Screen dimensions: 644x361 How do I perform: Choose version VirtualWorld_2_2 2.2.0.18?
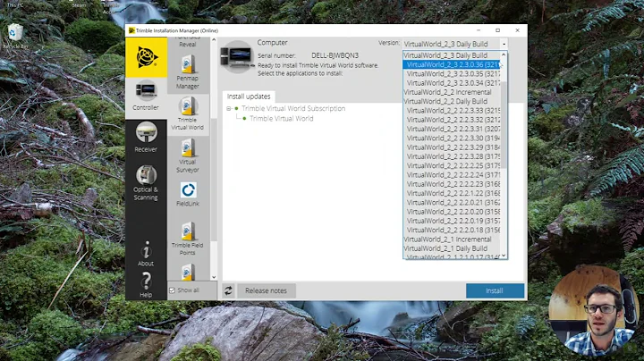click(452, 230)
